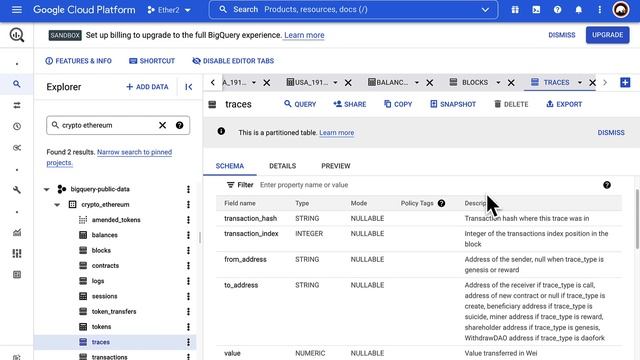
Task: Open actions menu for bigquery-public-data
Action: pyautogui.click(x=188, y=189)
